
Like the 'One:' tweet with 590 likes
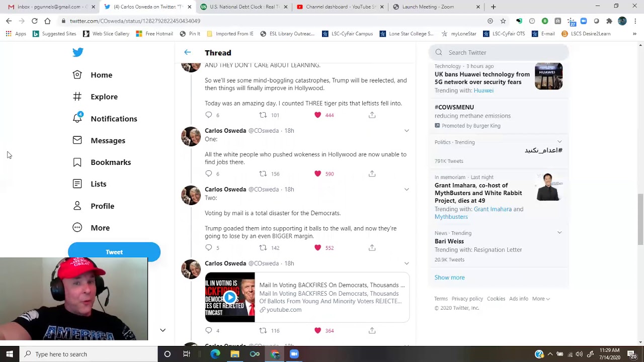317,173
